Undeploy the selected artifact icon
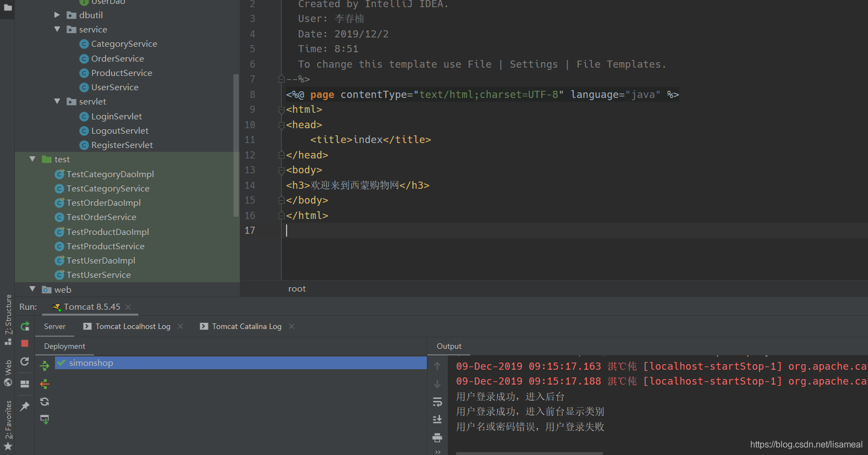The height and width of the screenshot is (455, 868). pyautogui.click(x=45, y=383)
